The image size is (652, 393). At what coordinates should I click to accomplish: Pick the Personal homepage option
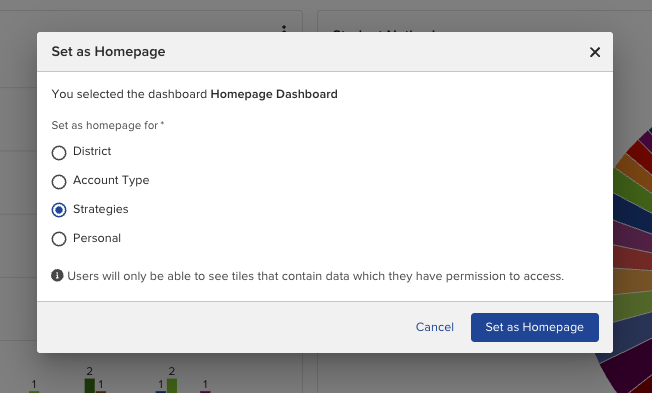point(59,239)
